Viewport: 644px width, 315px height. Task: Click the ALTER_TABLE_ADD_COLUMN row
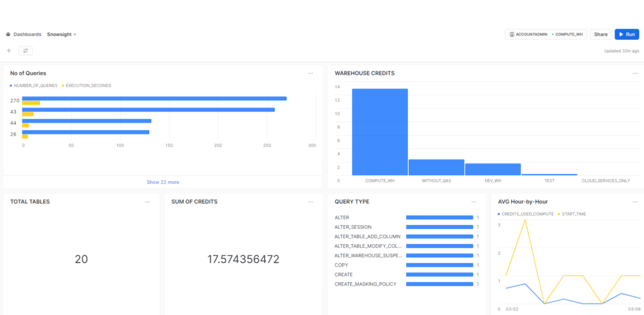pos(407,237)
